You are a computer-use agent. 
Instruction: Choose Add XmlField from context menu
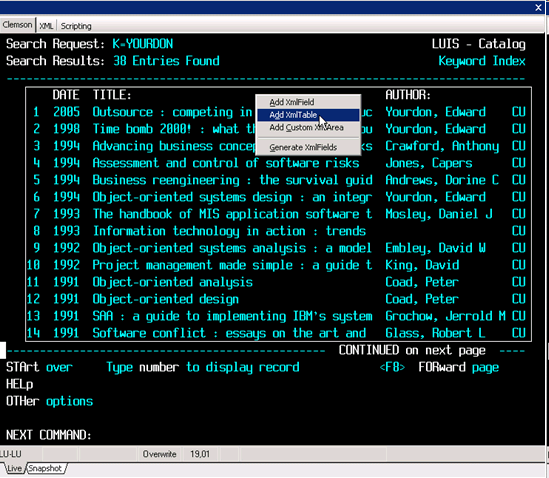(308, 102)
